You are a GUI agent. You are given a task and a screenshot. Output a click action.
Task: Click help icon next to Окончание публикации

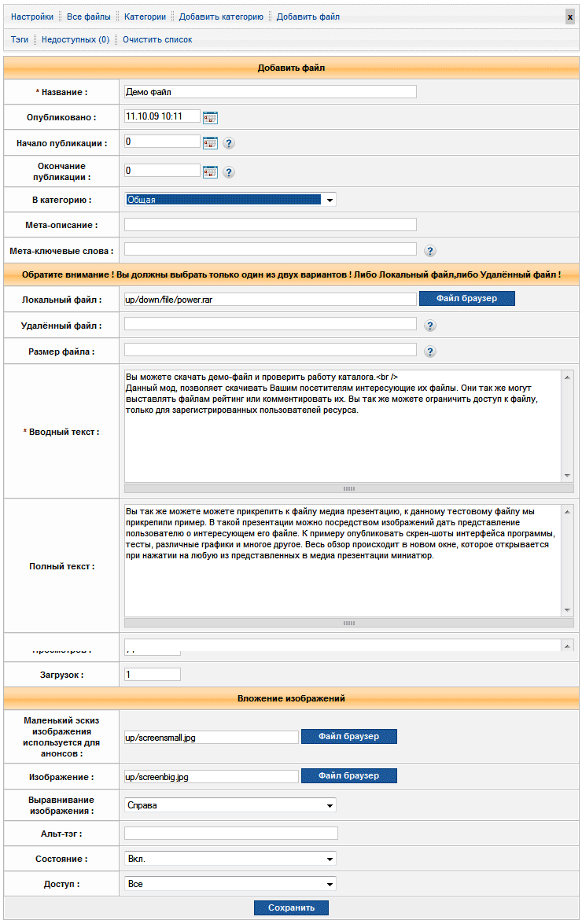click(229, 172)
